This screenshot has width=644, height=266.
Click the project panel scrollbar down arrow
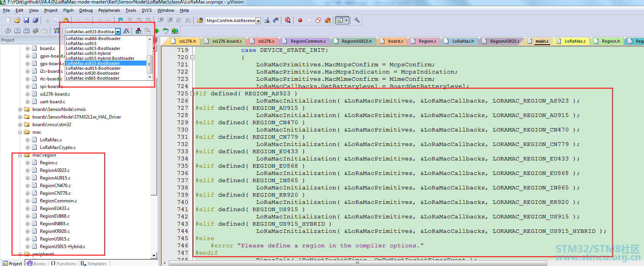click(x=154, y=256)
